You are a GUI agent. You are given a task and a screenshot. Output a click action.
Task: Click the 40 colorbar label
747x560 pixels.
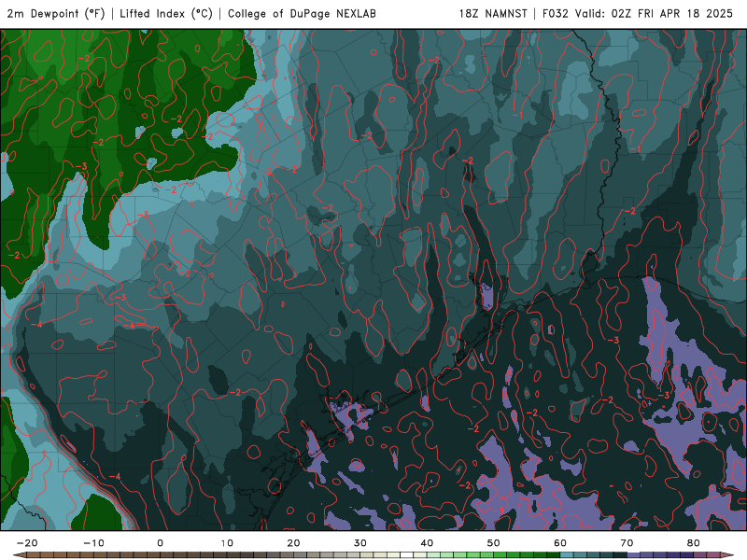(427, 543)
